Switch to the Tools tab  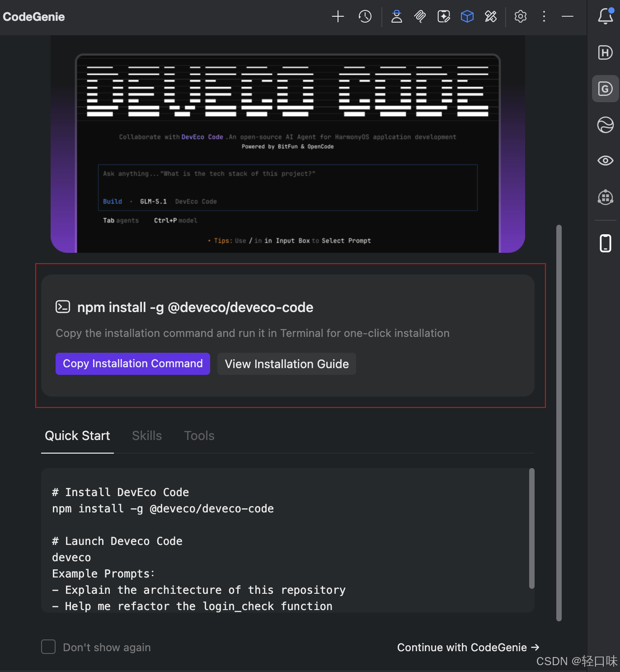199,435
